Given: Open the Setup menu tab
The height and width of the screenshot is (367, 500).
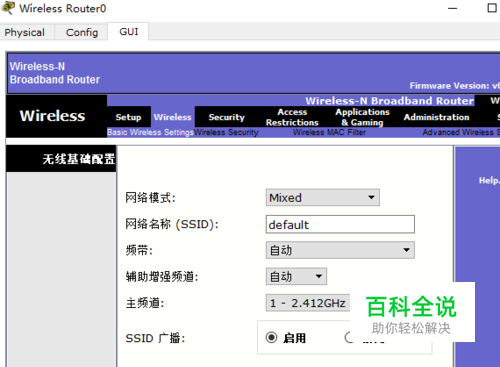Looking at the screenshot, I should pos(128,117).
